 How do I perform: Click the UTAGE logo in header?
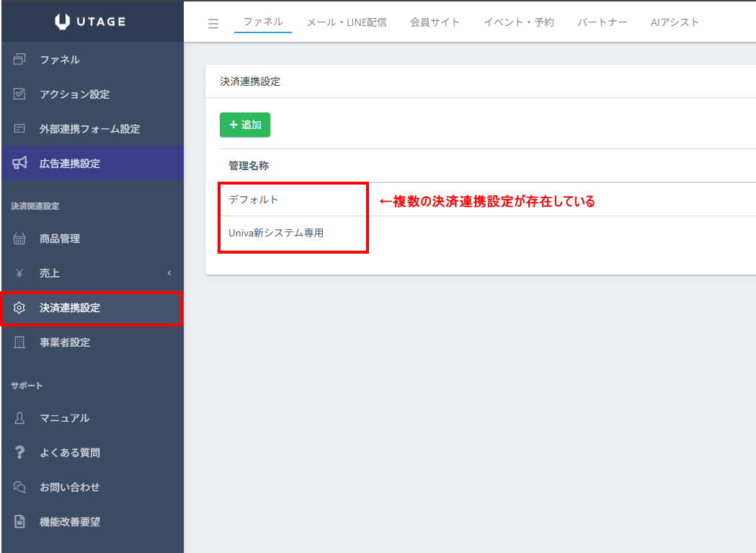tap(91, 22)
